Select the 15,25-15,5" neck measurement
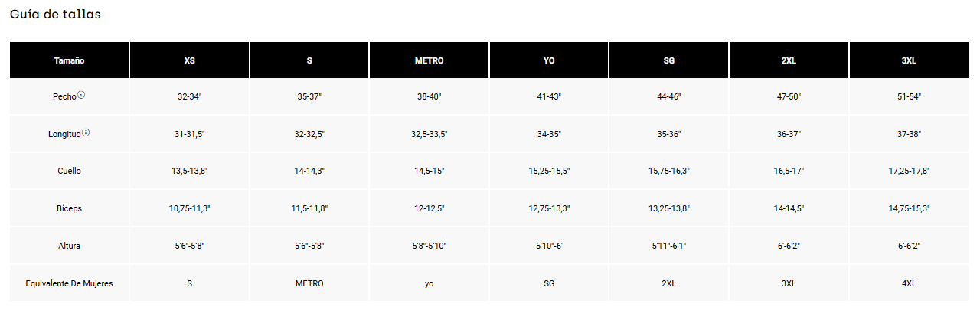The image size is (980, 317). point(549,171)
